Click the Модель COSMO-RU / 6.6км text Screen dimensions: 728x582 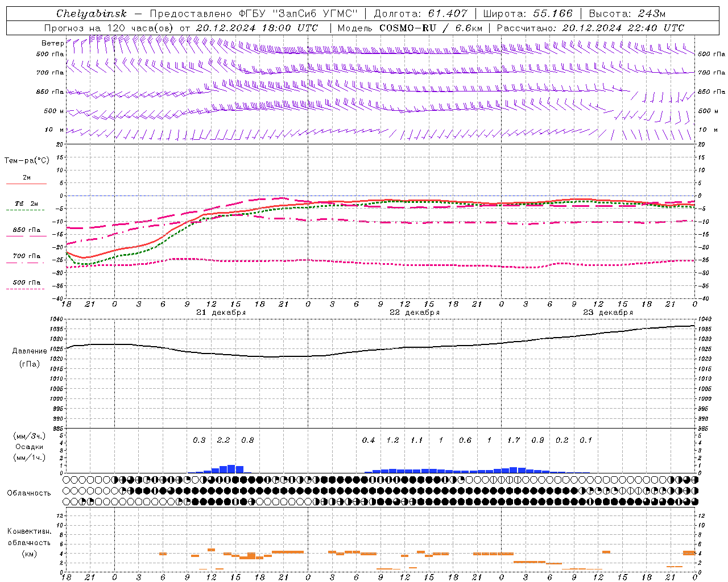point(410,28)
